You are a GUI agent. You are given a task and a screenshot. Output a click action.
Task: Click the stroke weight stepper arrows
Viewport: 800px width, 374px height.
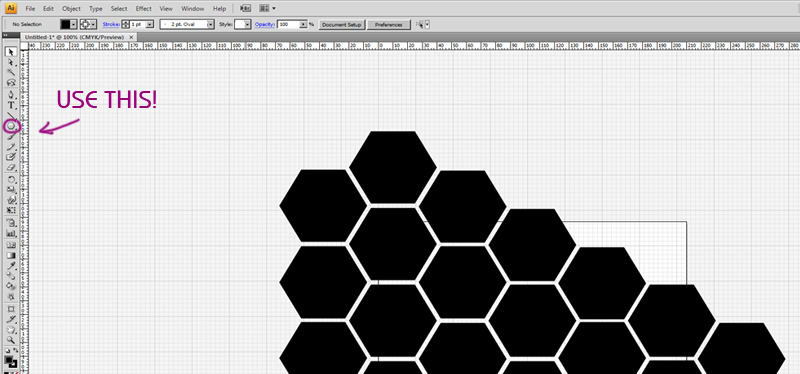tap(126, 24)
